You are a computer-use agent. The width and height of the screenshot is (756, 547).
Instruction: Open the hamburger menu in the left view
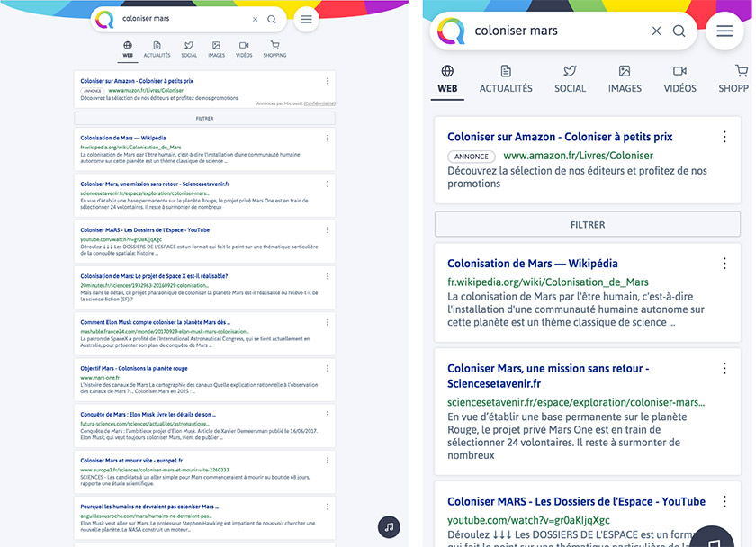coord(307,19)
